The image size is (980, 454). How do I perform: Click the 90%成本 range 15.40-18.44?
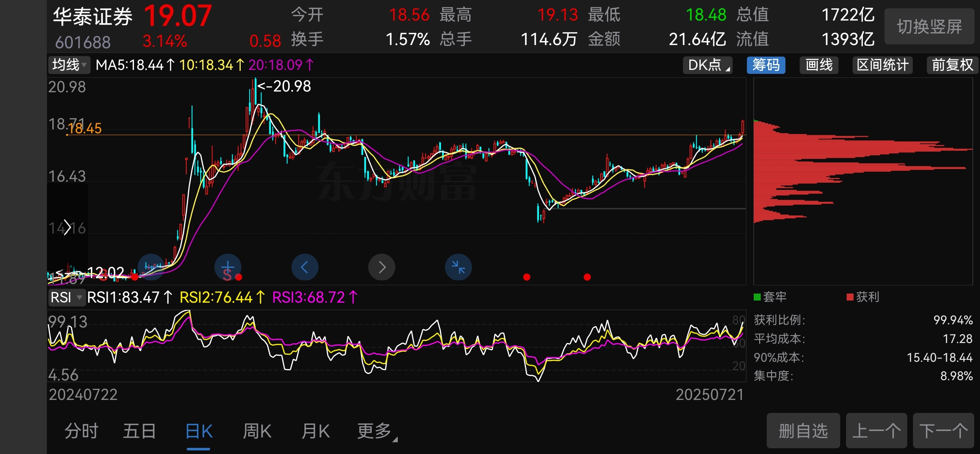(939, 357)
